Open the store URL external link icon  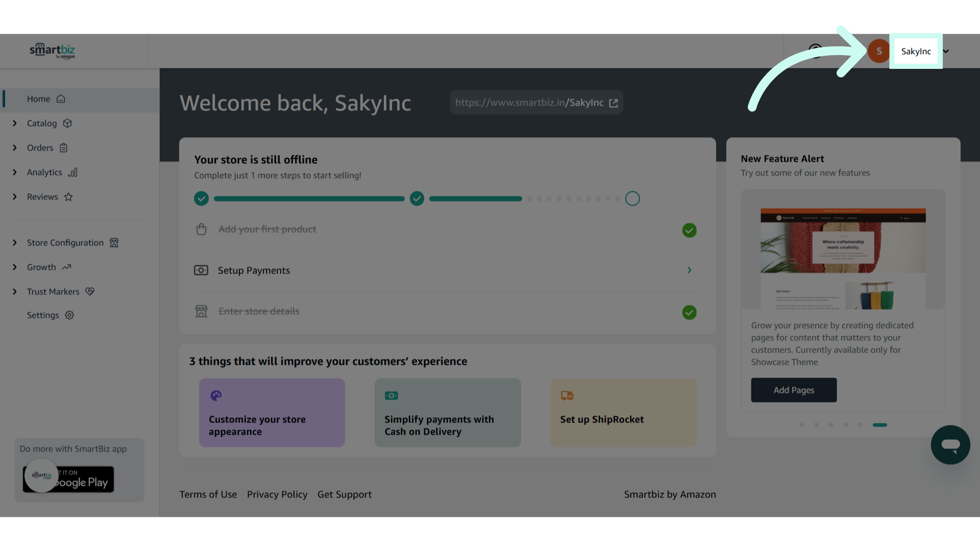(x=614, y=103)
